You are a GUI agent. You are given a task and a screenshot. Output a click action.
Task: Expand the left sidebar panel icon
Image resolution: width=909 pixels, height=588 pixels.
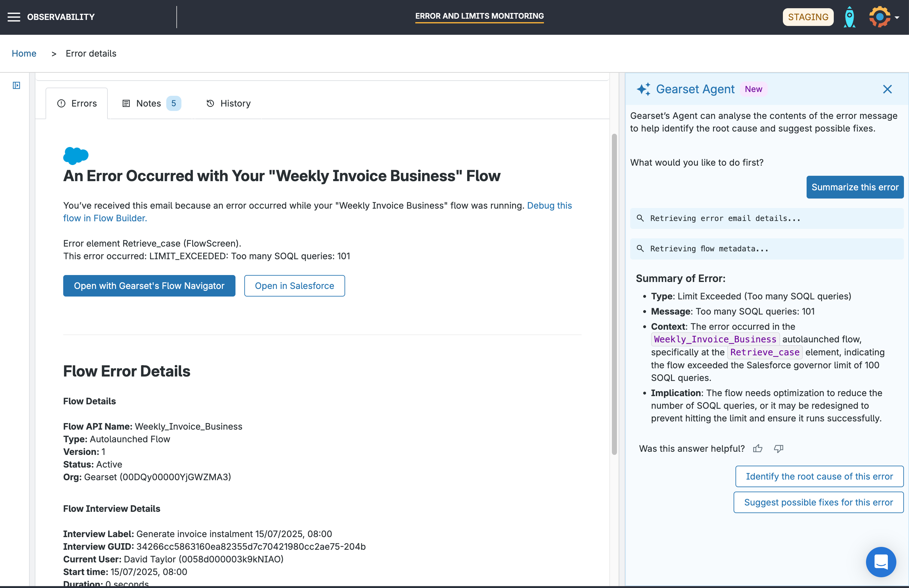(x=16, y=85)
